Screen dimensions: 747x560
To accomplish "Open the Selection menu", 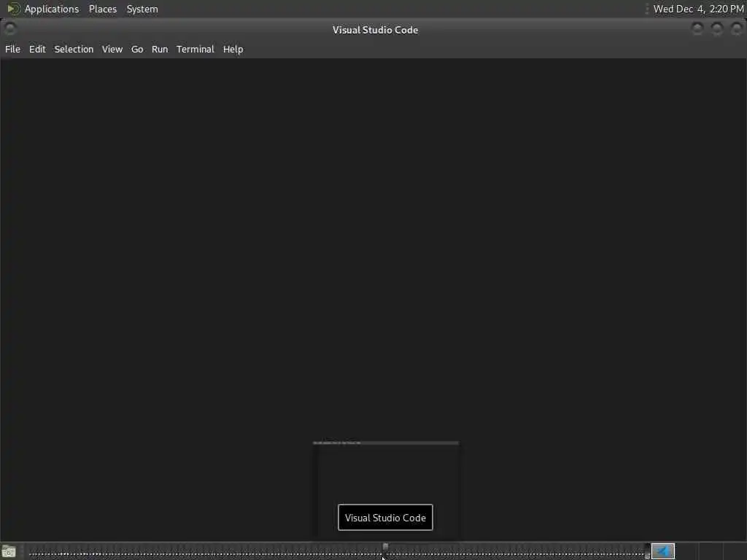I will pyautogui.click(x=74, y=49).
